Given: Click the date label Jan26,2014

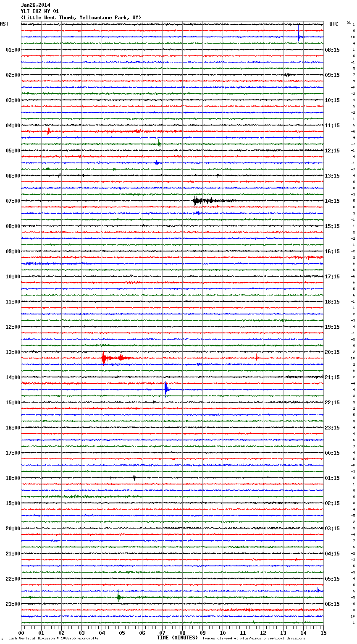Looking at the screenshot, I should tap(36, 5).
